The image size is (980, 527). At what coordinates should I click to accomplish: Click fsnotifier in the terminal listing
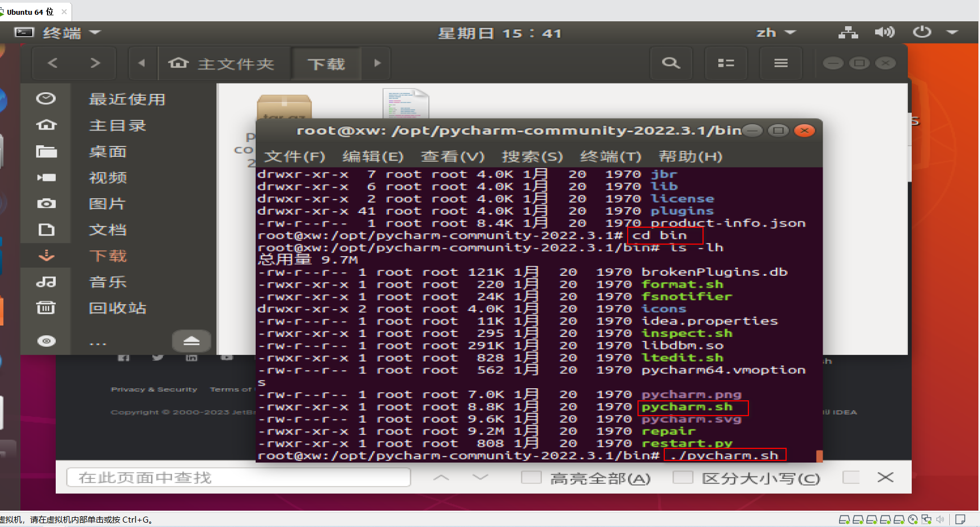[x=687, y=297]
